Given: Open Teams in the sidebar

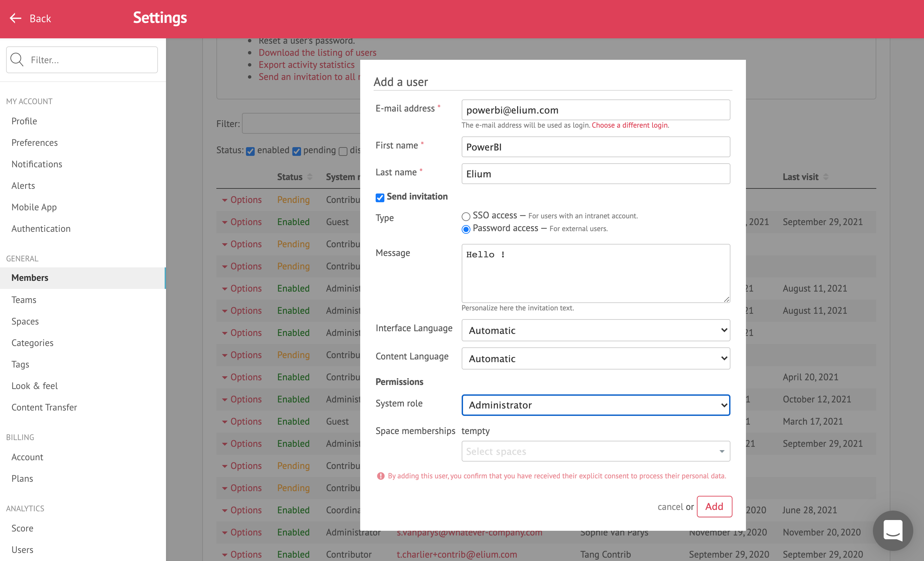Looking at the screenshot, I should tap(24, 299).
